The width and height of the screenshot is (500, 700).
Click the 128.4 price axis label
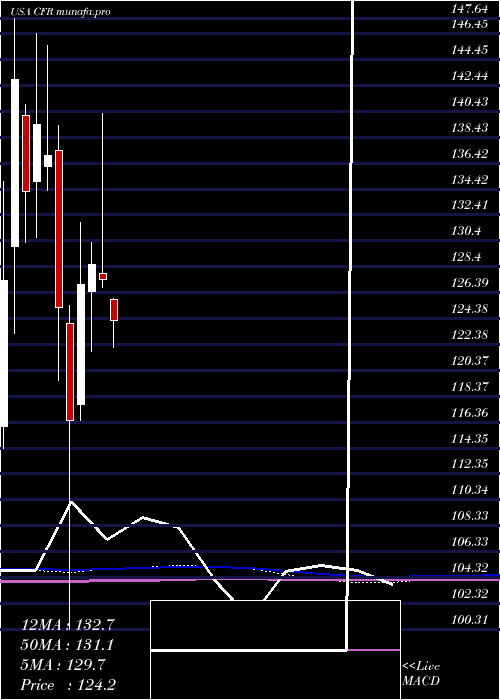pos(467,257)
